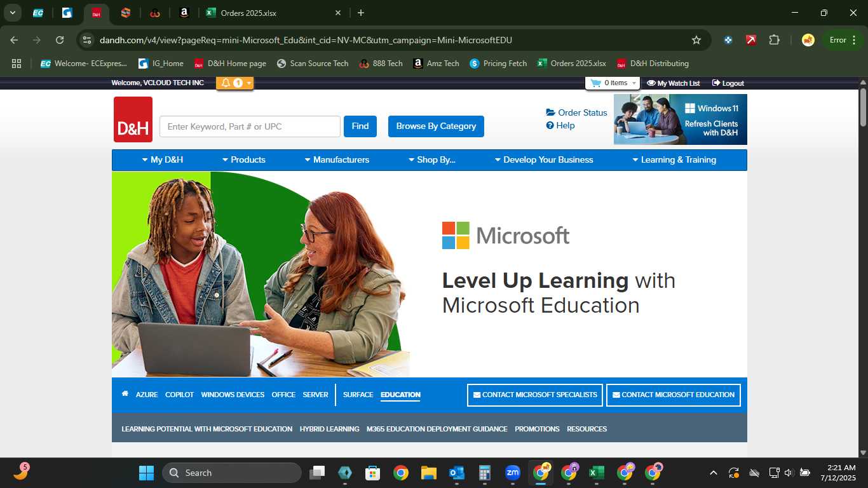Open the SERVER section
This screenshot has height=488, width=868.
[x=315, y=395]
